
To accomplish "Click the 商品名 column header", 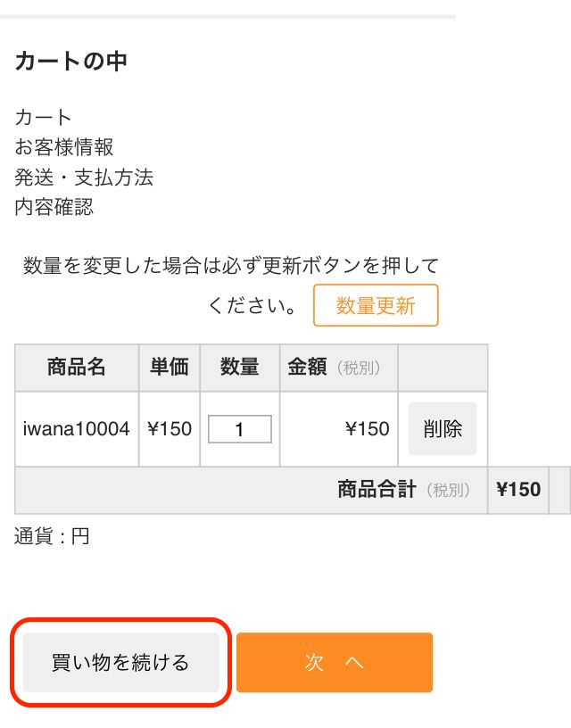I will pos(77,368).
